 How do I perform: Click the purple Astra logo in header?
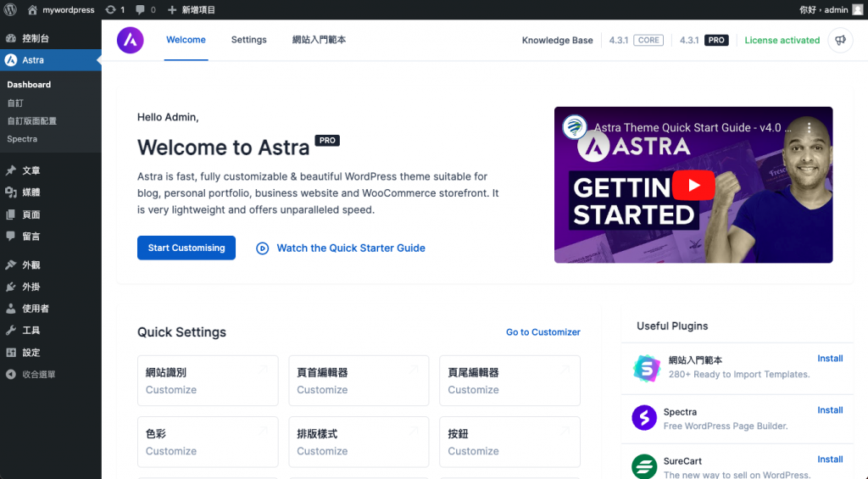click(130, 40)
